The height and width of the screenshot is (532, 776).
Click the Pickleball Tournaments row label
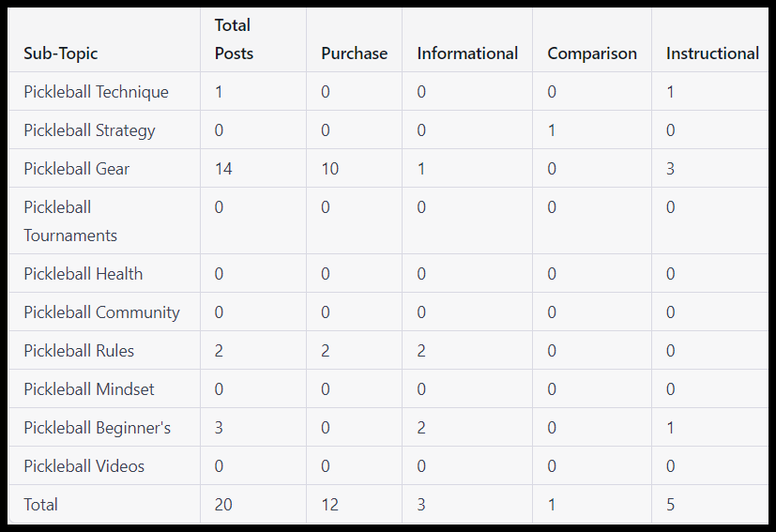[x=70, y=220]
